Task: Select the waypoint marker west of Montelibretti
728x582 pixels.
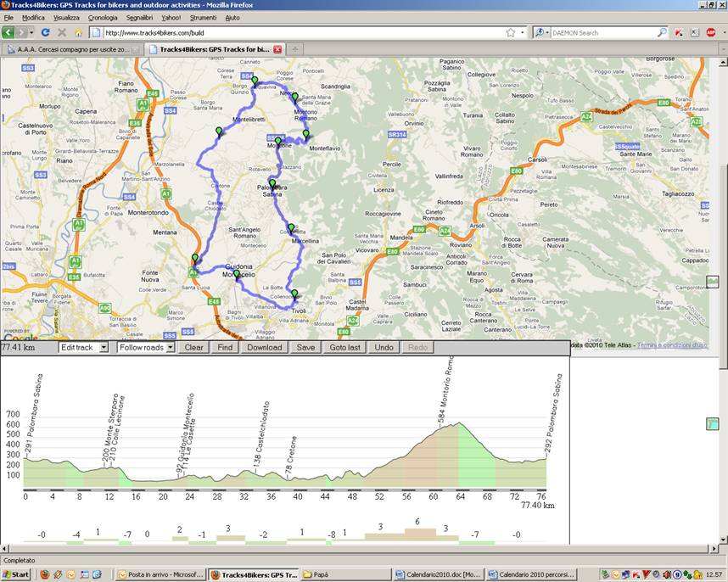Action: pyautogui.click(x=219, y=132)
